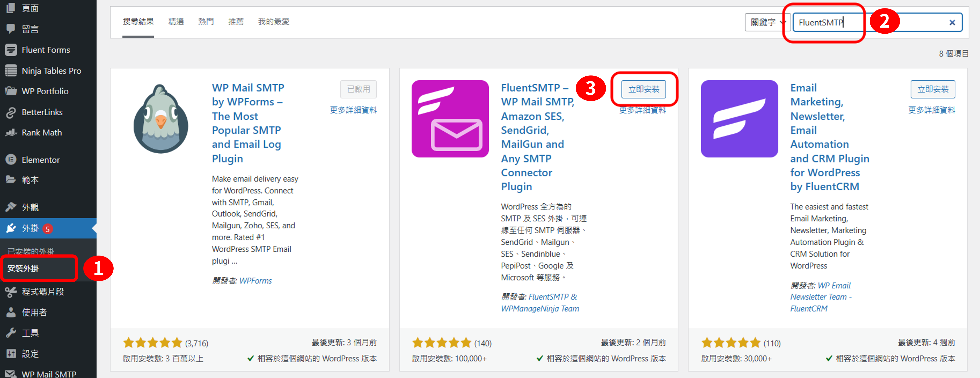The height and width of the screenshot is (378, 980).
Task: Click the Tools (工具) wrench icon
Action: [x=11, y=333]
